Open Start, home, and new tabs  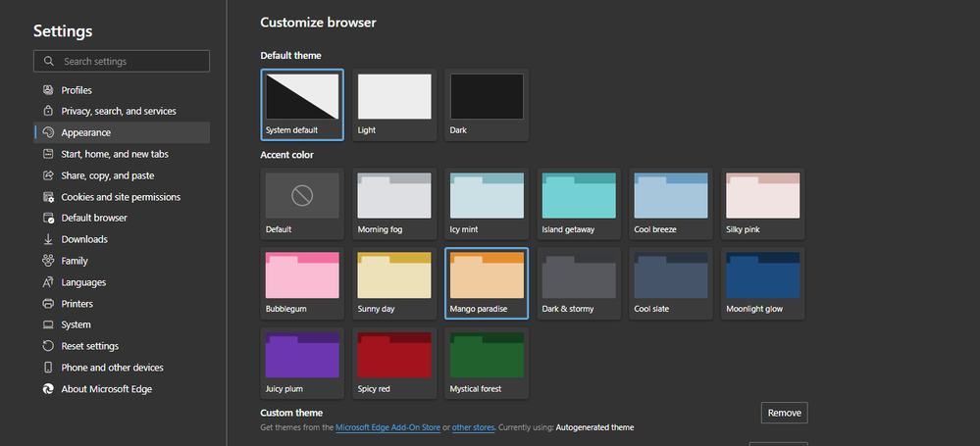122,154
